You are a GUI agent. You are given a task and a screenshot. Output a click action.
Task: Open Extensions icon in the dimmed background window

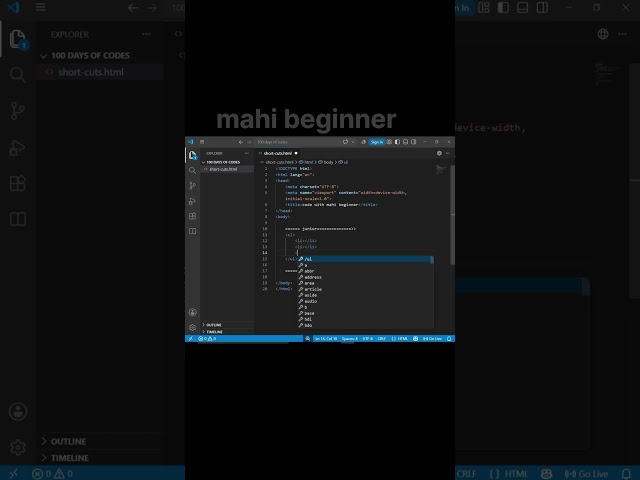(18, 183)
